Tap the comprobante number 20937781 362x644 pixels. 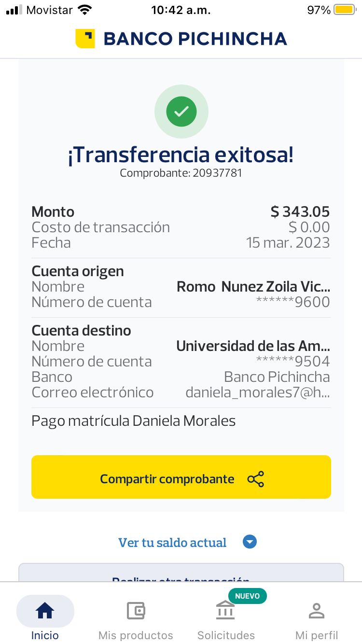tap(217, 173)
